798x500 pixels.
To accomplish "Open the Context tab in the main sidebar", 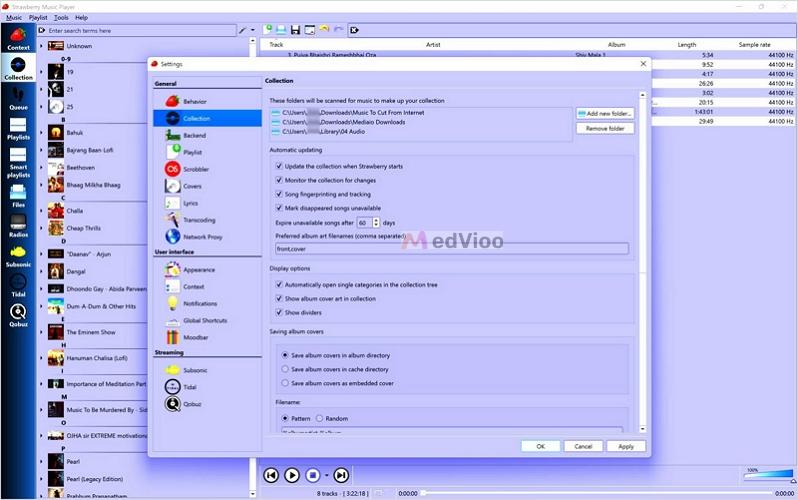I will [18, 39].
